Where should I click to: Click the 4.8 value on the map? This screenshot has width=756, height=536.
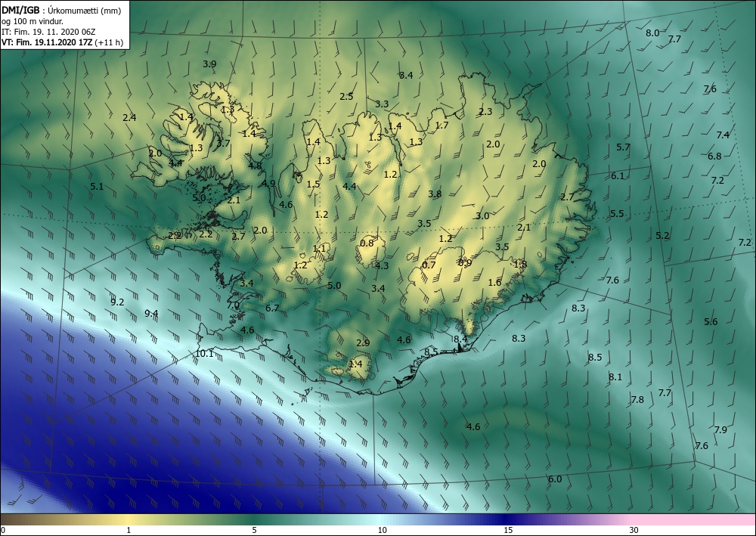pyautogui.click(x=255, y=166)
